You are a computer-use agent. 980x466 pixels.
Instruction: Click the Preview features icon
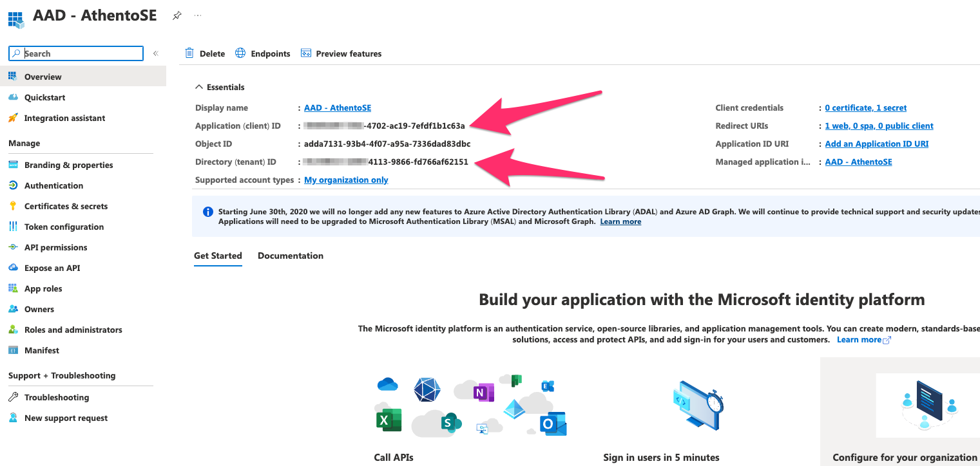305,53
